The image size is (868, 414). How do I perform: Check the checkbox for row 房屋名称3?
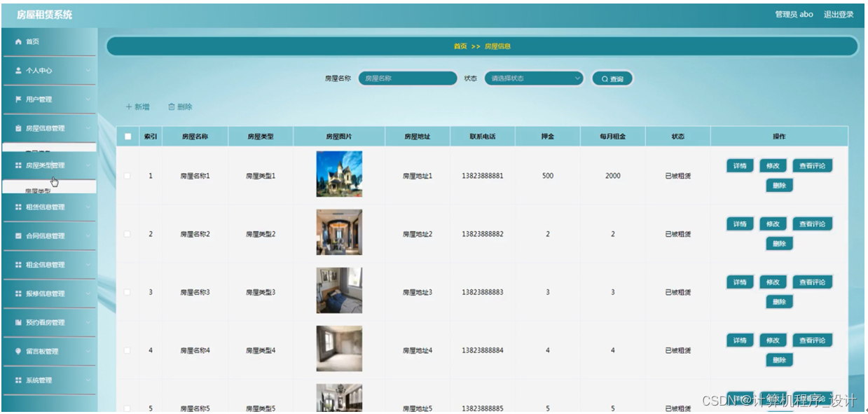point(128,292)
